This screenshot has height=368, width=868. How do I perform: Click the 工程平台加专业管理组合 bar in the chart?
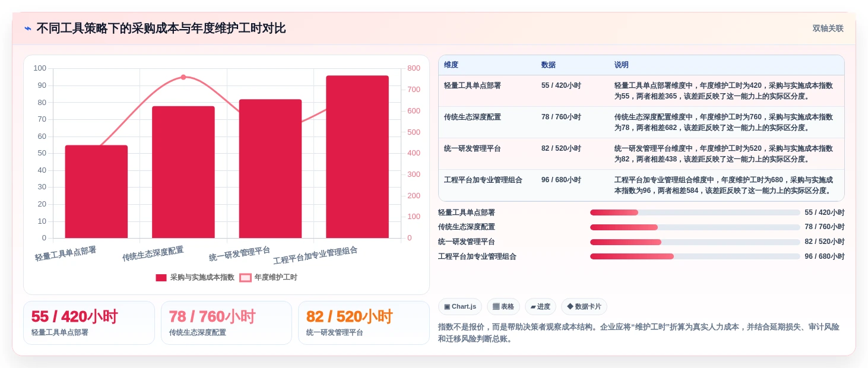[x=357, y=157]
